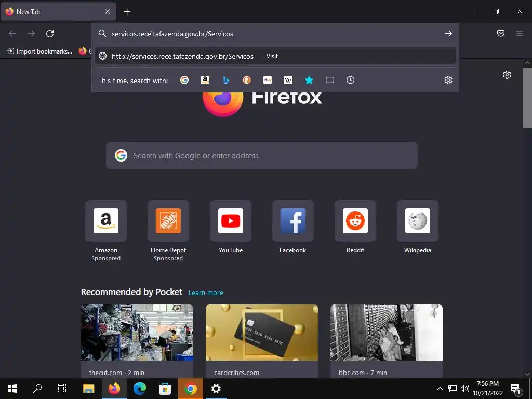The height and width of the screenshot is (399, 532).
Task: Open the notification center icon
Action: 515,389
